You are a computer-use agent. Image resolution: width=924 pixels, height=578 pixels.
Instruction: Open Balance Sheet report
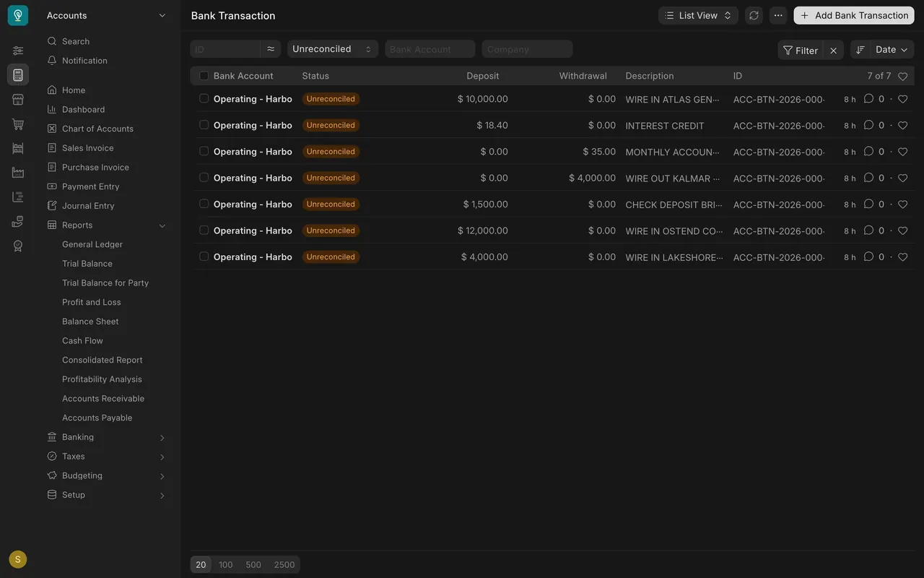[x=90, y=322]
